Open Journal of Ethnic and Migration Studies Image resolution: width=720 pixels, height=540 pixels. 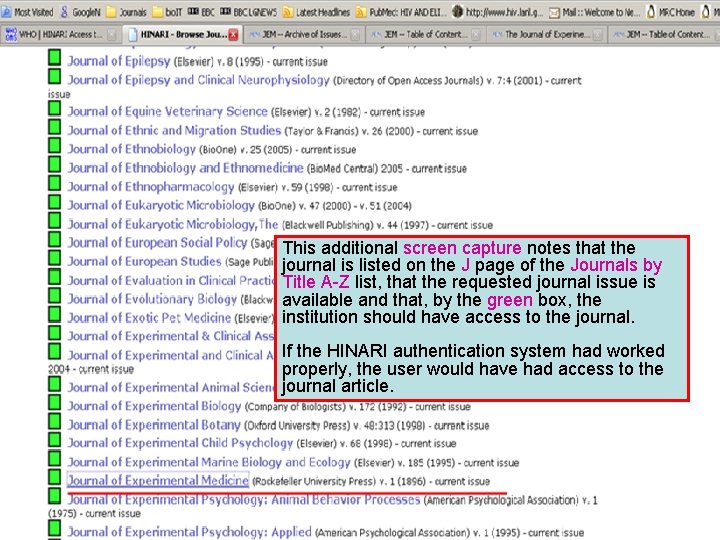[174, 130]
